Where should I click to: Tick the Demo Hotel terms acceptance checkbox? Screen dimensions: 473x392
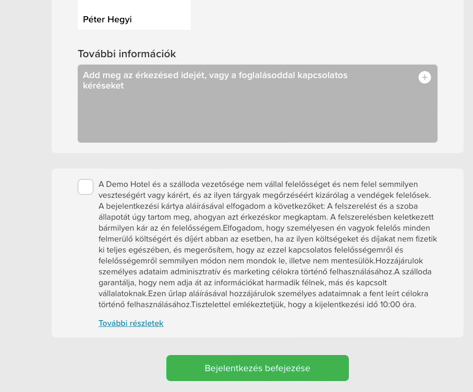85,187
